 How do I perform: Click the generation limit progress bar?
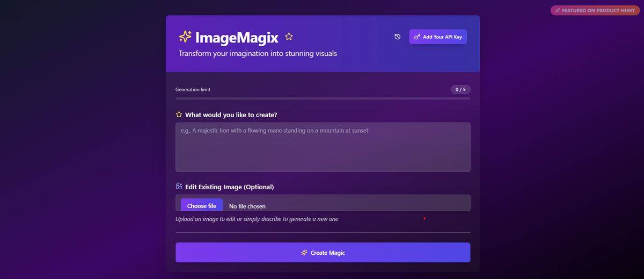[x=323, y=98]
